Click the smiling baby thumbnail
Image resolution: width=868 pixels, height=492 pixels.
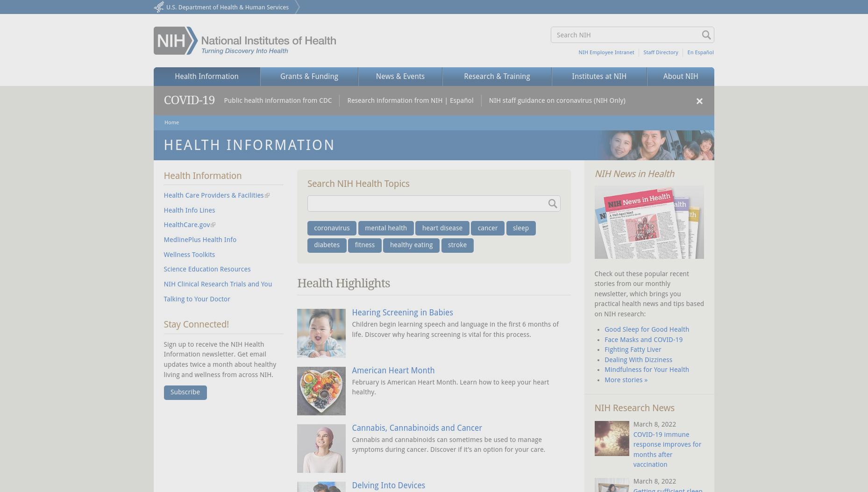pyautogui.click(x=321, y=333)
